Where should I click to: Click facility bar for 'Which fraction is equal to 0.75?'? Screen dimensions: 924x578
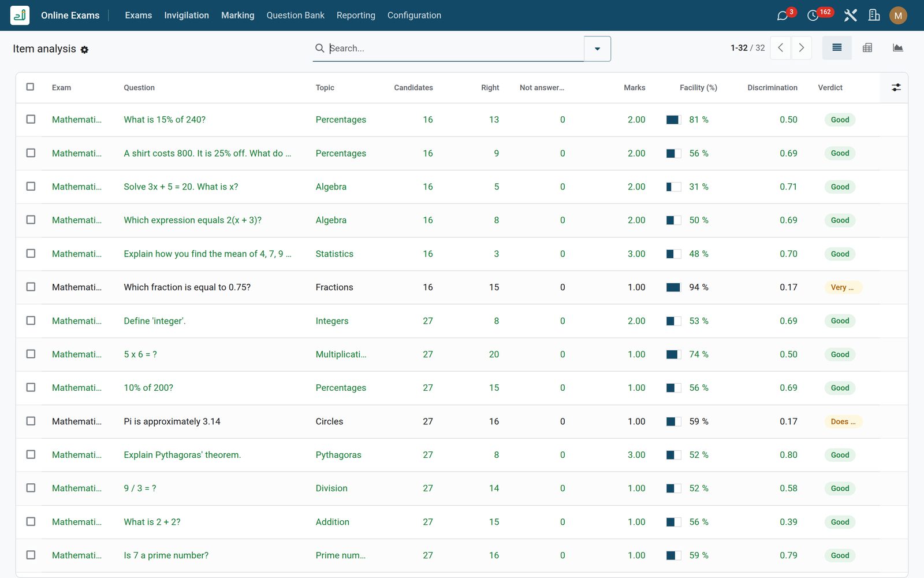point(673,287)
